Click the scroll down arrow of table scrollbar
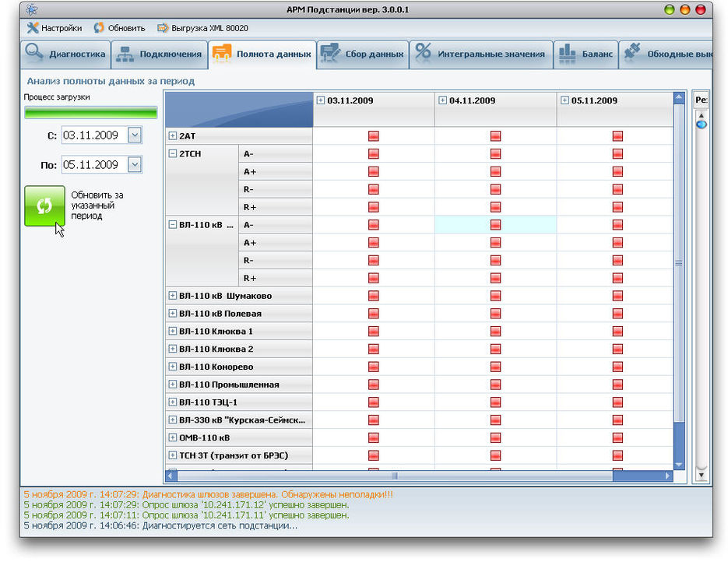 pyautogui.click(x=678, y=465)
